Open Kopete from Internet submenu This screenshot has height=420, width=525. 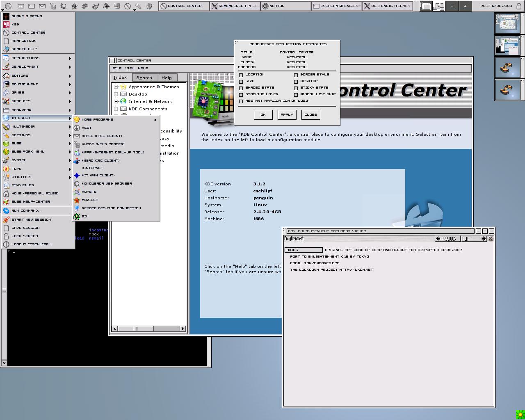[x=116, y=192]
